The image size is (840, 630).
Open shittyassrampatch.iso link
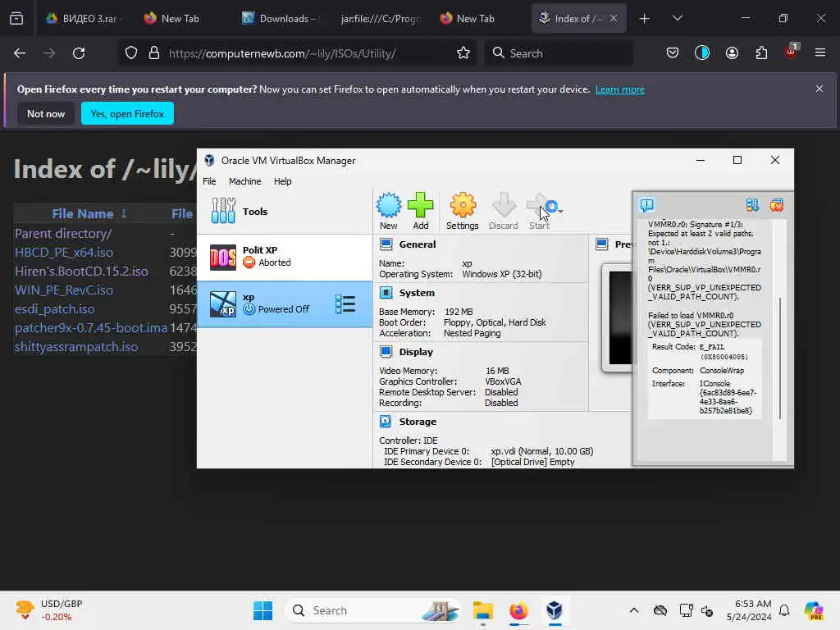(x=76, y=347)
